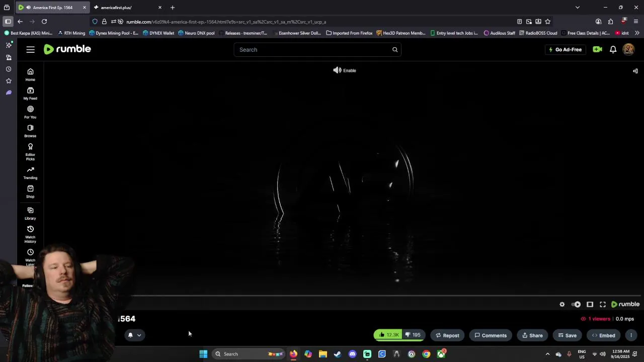Open Audilous Staff bookmark
Screen dimensions: 644x362
(499, 33)
